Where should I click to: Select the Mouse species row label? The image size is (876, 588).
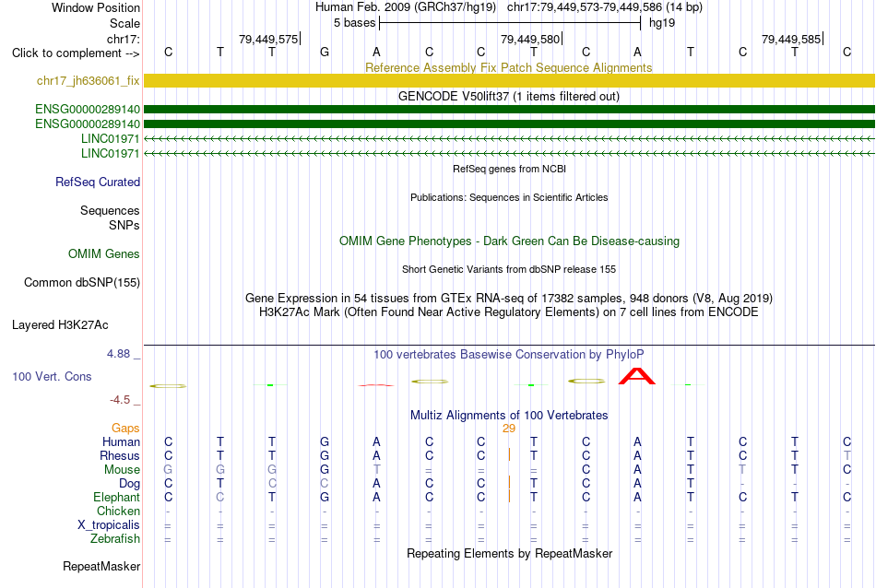point(123,470)
